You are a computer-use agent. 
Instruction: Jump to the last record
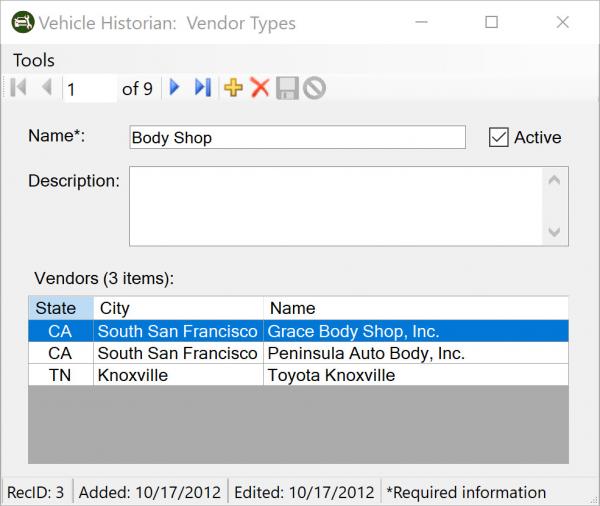pos(203,88)
